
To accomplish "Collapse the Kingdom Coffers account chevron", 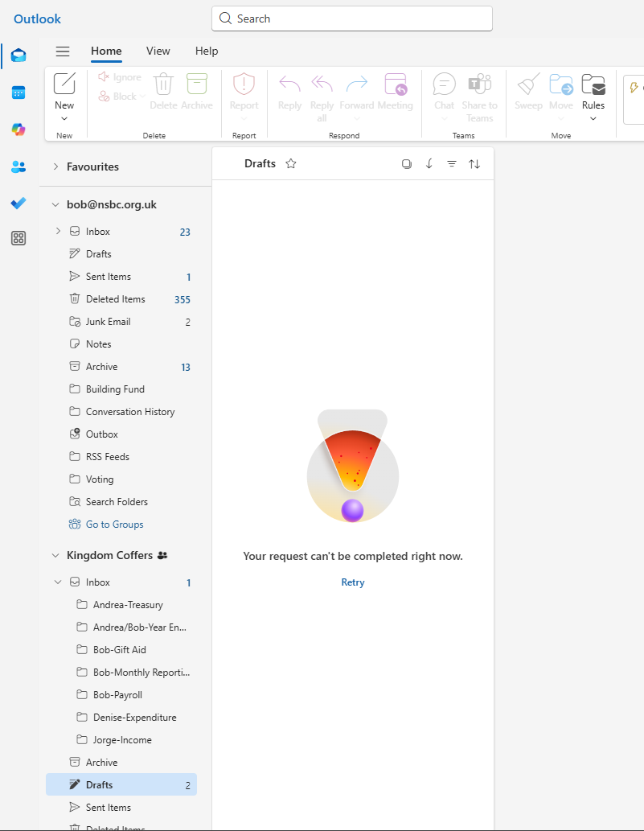I will [55, 555].
